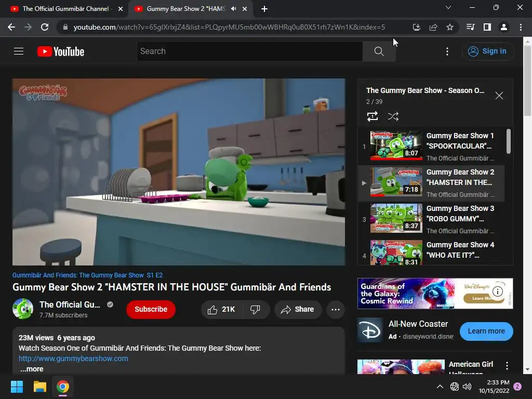Click the video player to pause
The height and width of the screenshot is (399, 532).
point(179,171)
